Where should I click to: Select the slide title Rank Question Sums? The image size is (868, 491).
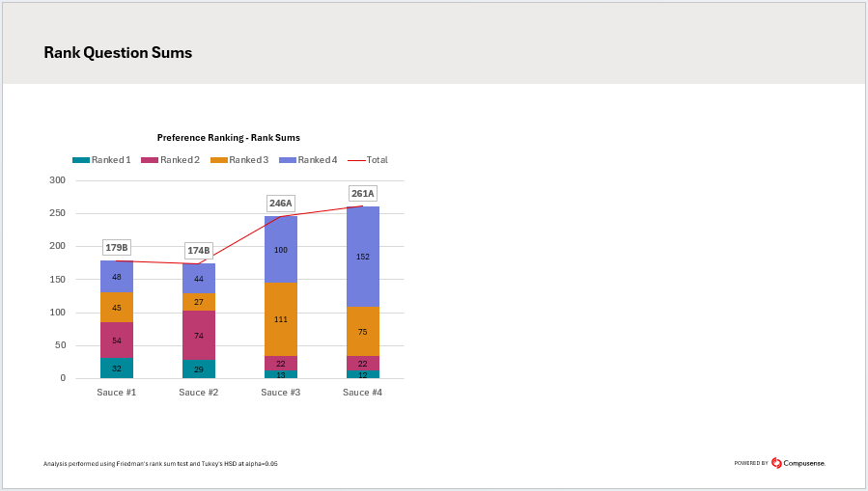[118, 53]
